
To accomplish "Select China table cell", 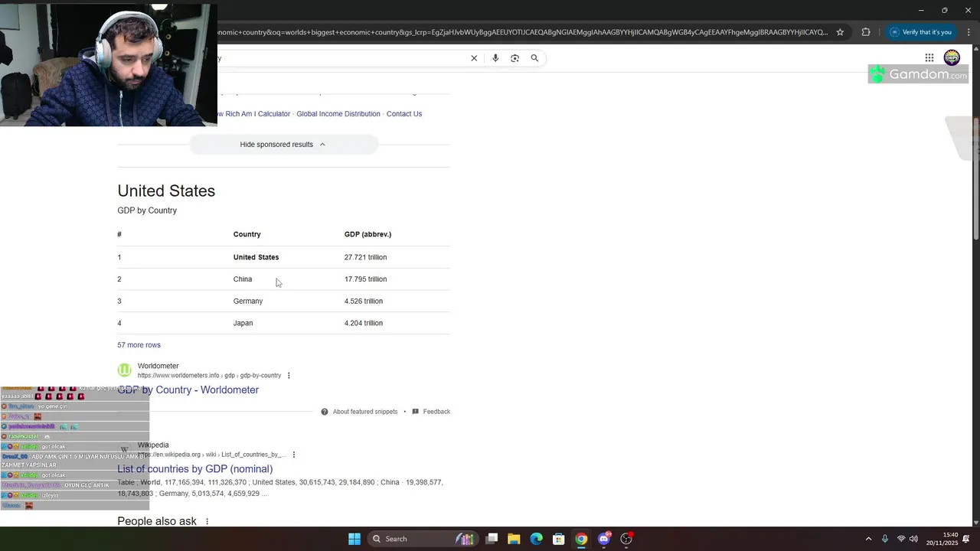I will click(x=243, y=279).
